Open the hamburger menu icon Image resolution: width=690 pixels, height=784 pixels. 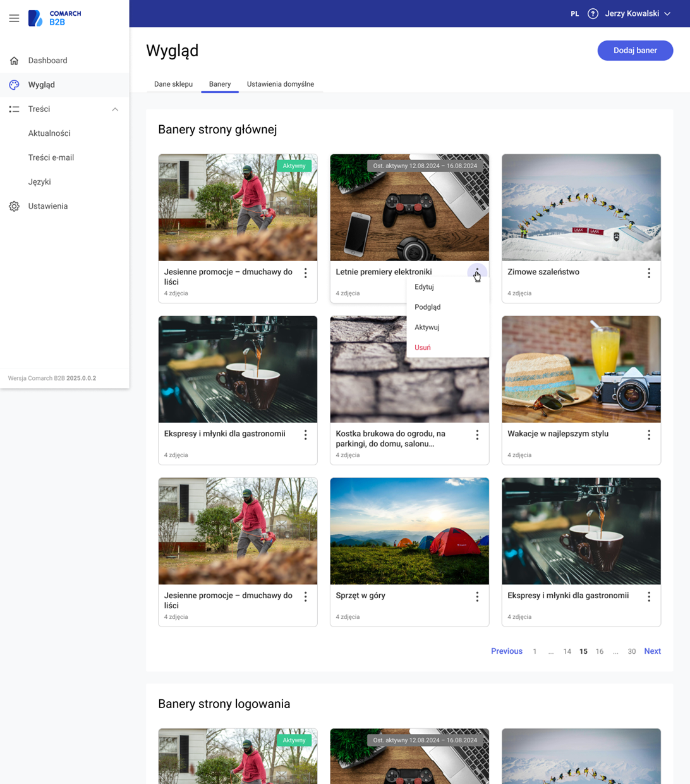(14, 18)
